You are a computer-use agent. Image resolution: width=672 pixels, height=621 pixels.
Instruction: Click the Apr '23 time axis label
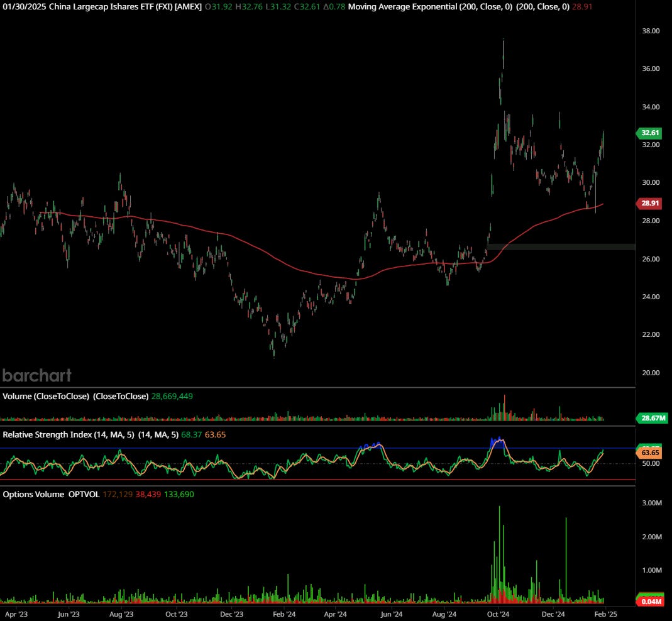[16, 614]
